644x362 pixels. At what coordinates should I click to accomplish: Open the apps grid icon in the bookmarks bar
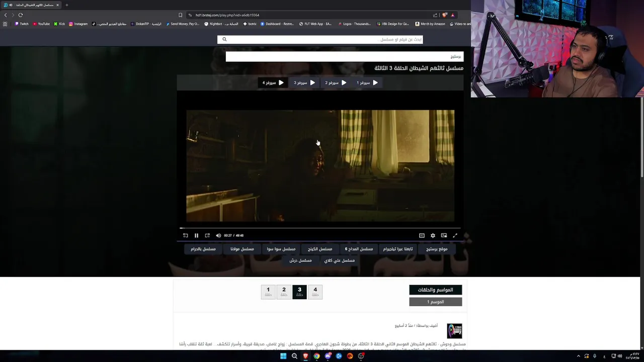pyautogui.click(x=5, y=24)
